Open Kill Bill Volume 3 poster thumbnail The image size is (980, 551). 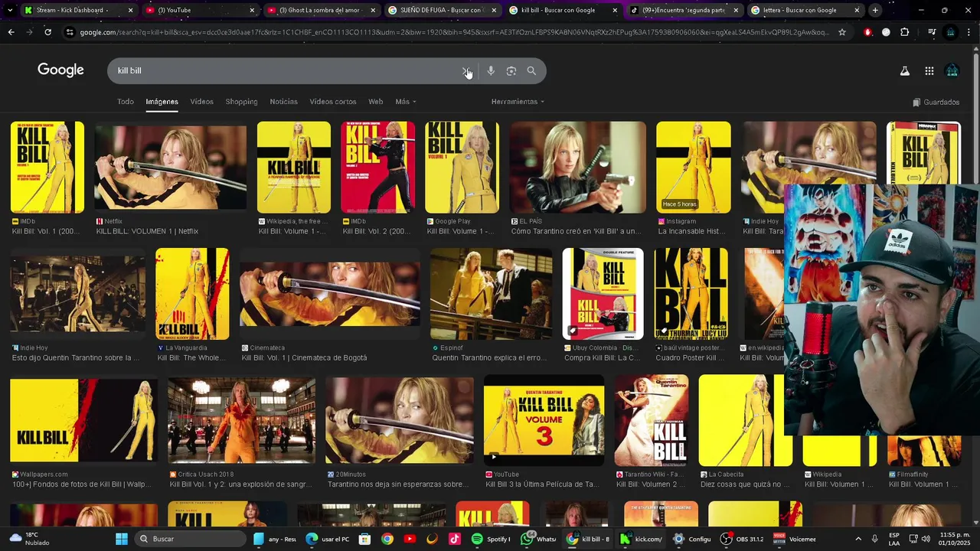[544, 420]
